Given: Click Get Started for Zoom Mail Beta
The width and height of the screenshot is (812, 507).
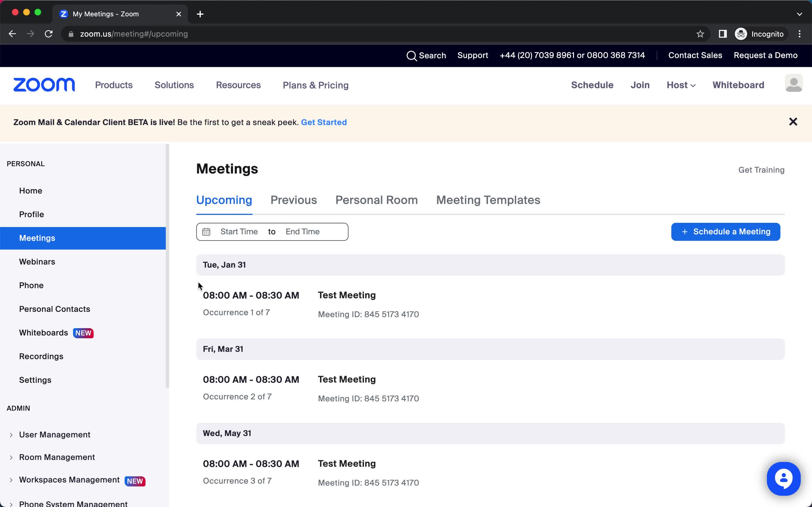Looking at the screenshot, I should click(324, 122).
